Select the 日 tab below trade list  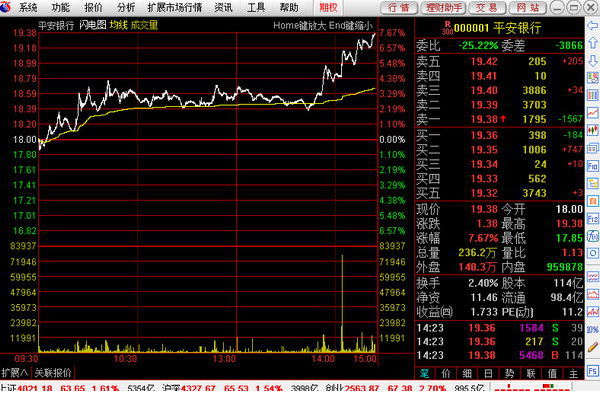(488, 373)
